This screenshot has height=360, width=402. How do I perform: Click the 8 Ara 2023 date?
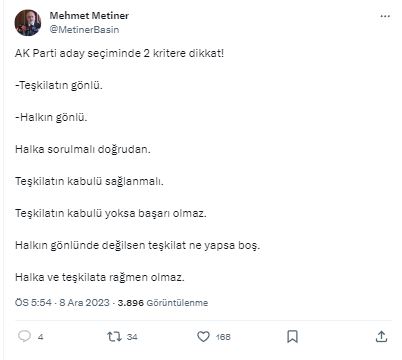coord(84,303)
